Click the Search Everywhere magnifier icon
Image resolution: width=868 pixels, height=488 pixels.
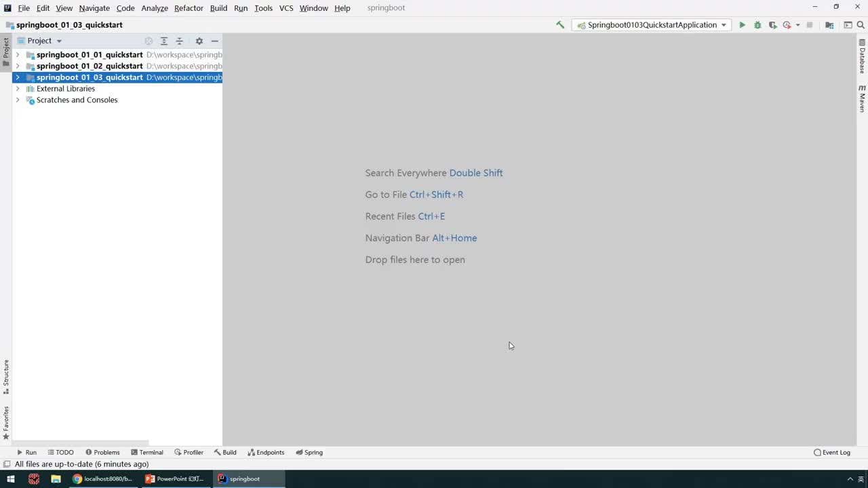point(861,25)
